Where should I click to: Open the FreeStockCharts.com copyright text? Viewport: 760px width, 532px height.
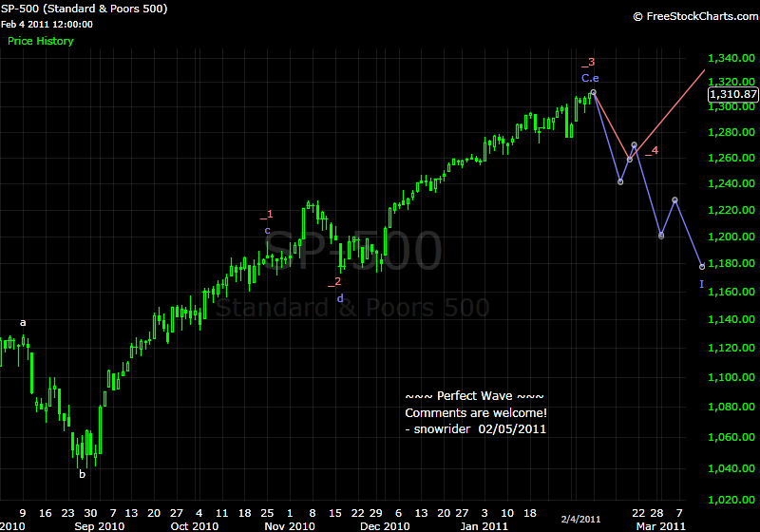[x=696, y=16]
